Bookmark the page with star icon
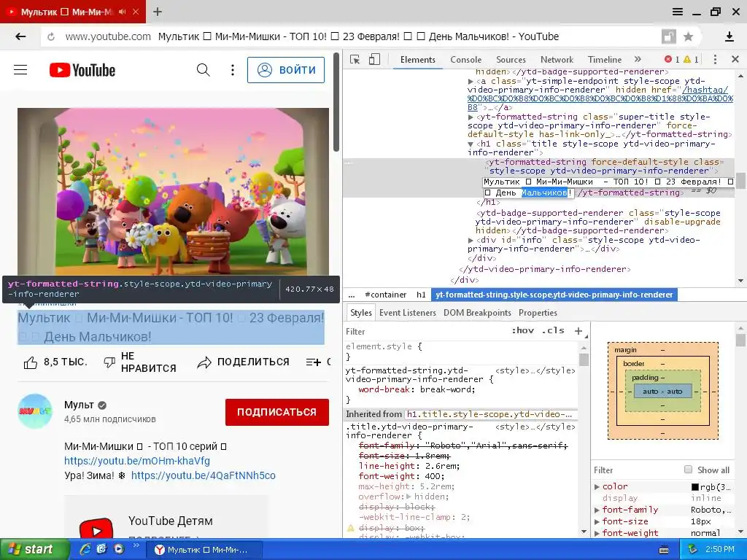 (x=688, y=36)
